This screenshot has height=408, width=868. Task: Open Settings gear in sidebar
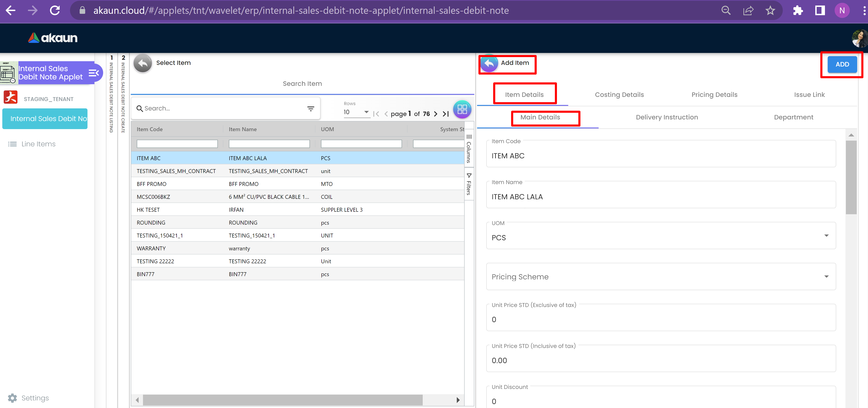(x=12, y=398)
